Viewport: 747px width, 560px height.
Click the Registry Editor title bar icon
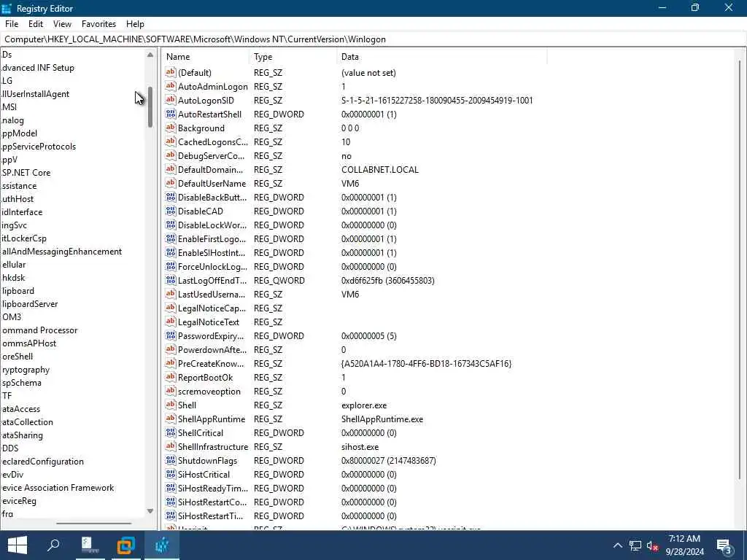point(7,8)
